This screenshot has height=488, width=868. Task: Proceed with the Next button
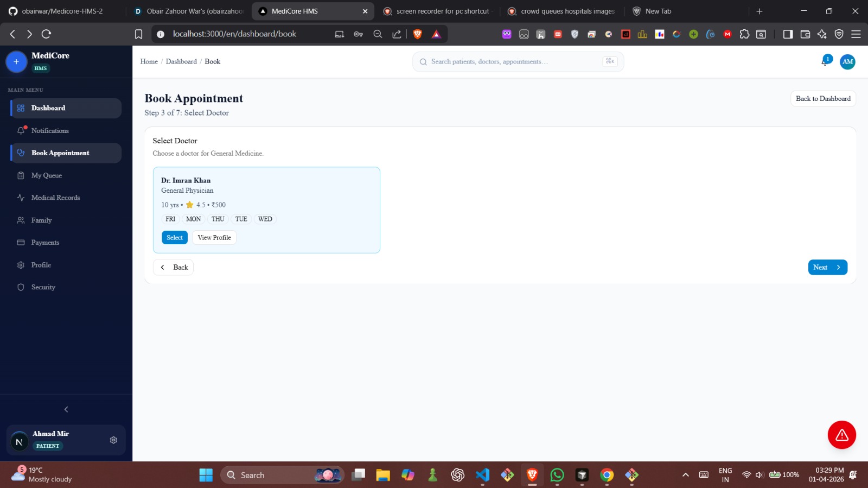tap(827, 268)
